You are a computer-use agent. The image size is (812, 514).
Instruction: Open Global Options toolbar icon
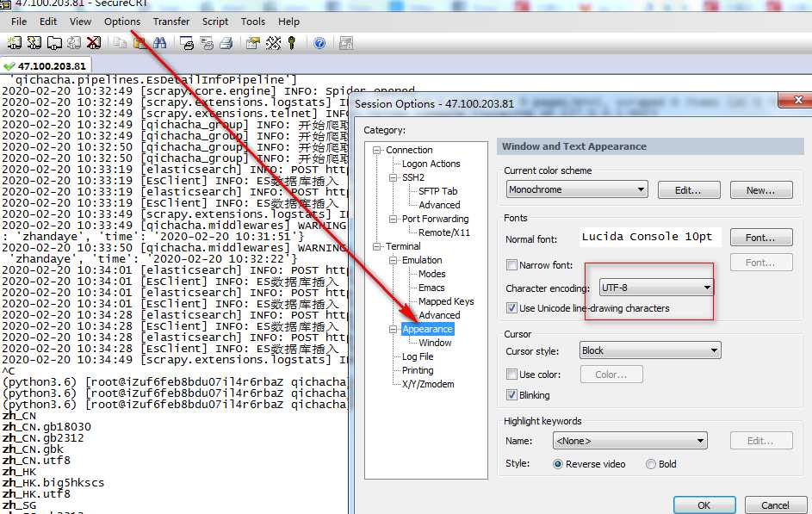point(273,43)
